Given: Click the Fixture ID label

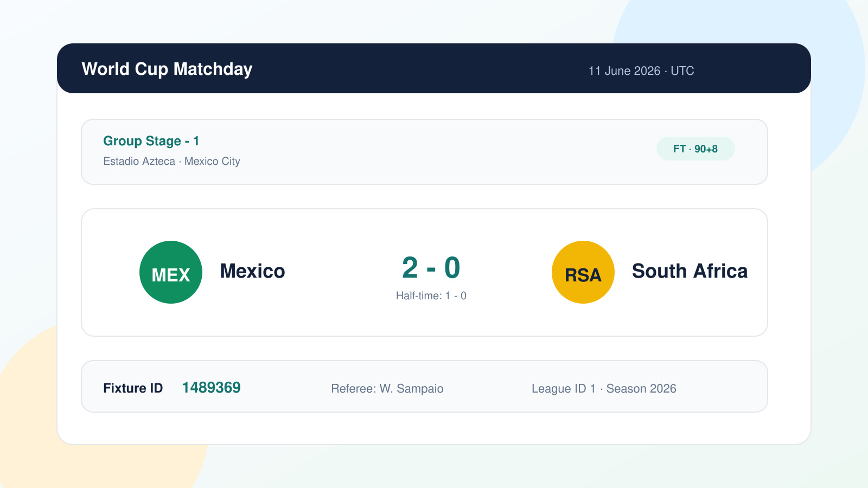Looking at the screenshot, I should [133, 388].
